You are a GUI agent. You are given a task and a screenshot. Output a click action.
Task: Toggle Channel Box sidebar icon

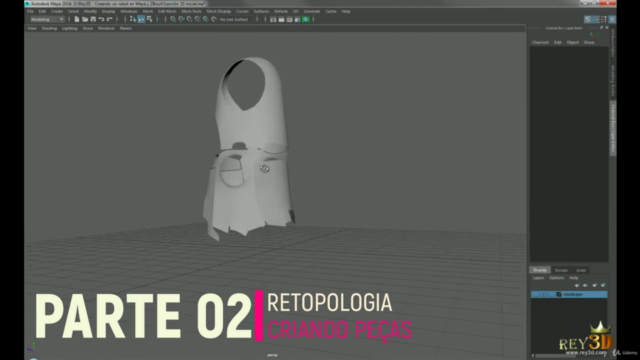pyautogui.click(x=612, y=19)
